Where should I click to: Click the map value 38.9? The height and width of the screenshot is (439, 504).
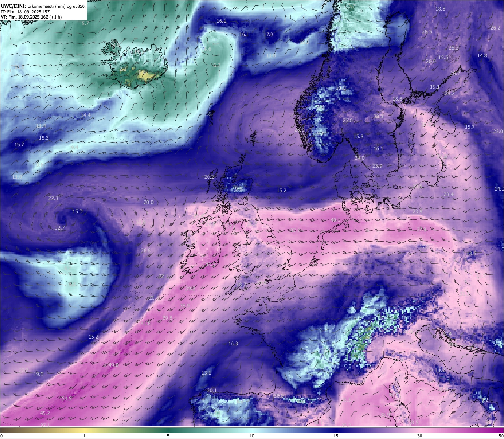(185, 306)
